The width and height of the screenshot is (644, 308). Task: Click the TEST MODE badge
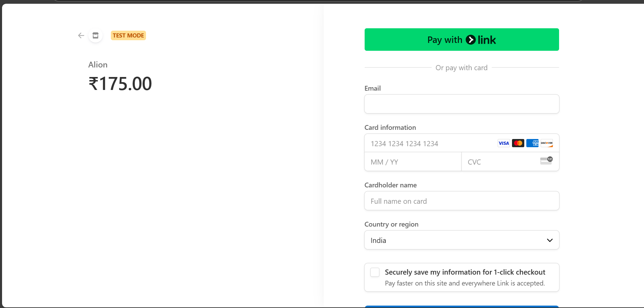[128, 35]
